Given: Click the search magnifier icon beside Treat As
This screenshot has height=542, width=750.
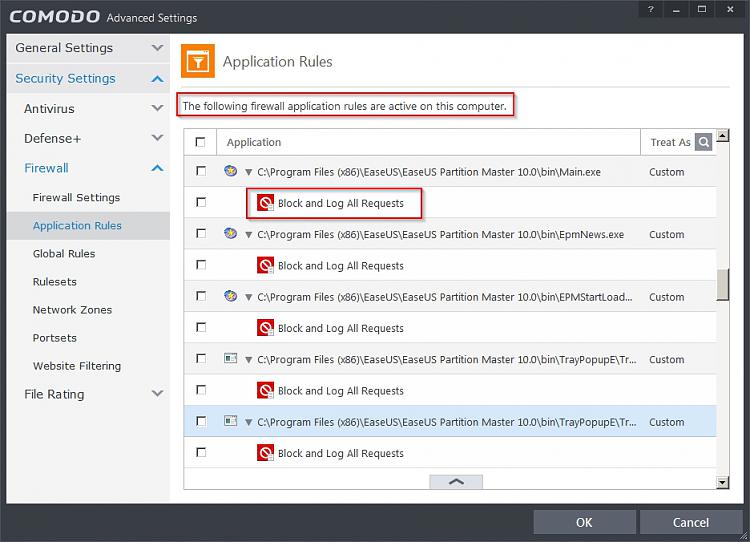Looking at the screenshot, I should [x=703, y=142].
